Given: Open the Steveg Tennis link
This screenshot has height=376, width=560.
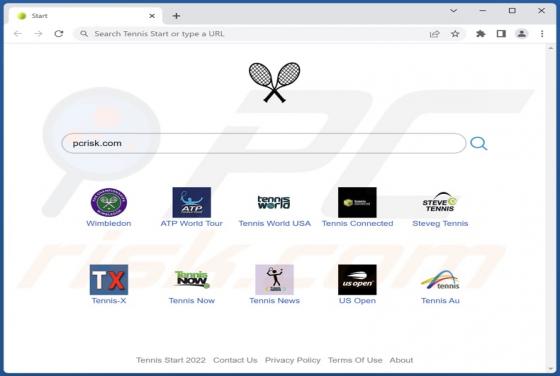Looking at the screenshot, I should click(440, 224).
